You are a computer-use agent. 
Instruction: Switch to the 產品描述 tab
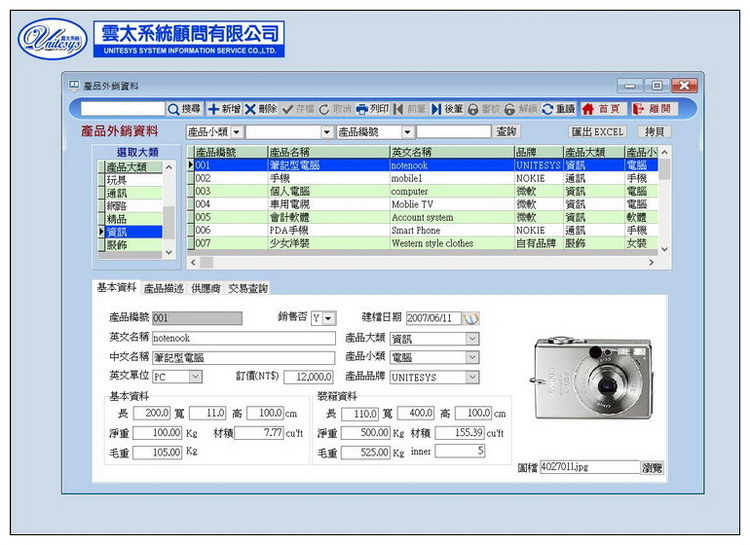[x=163, y=288]
